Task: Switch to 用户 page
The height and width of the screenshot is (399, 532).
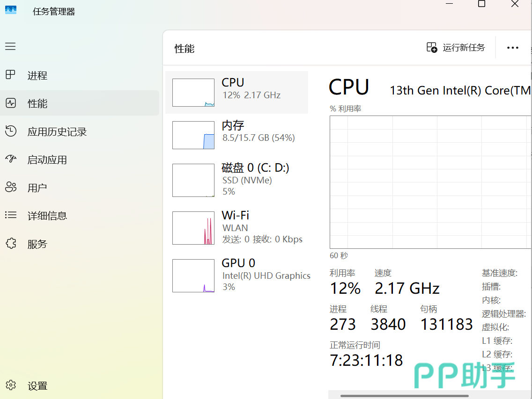Action: [x=80, y=188]
